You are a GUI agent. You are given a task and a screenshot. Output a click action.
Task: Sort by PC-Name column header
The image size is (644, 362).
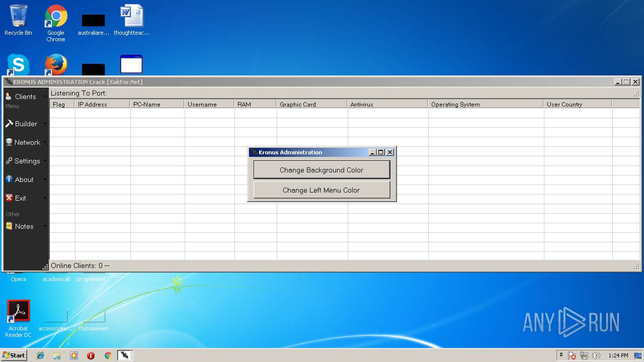click(x=157, y=104)
